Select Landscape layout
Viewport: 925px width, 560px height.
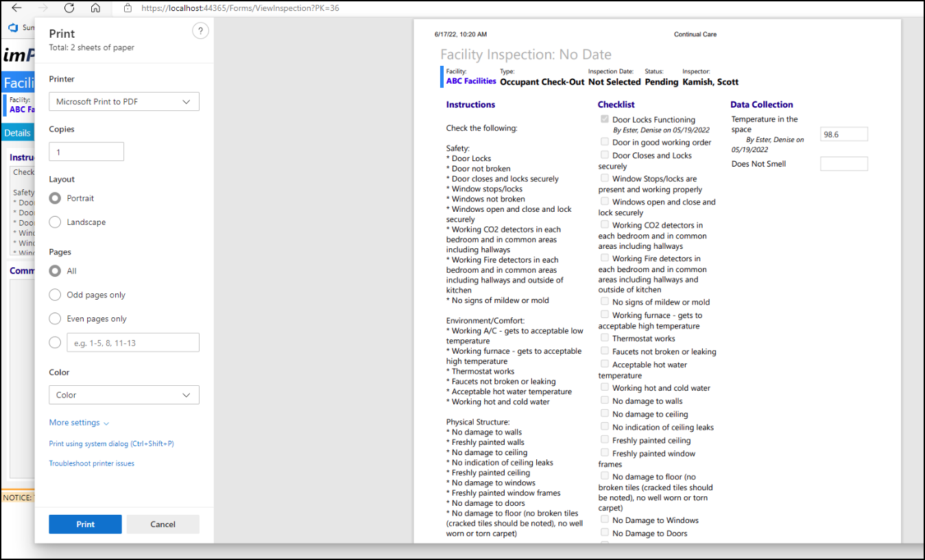(55, 222)
